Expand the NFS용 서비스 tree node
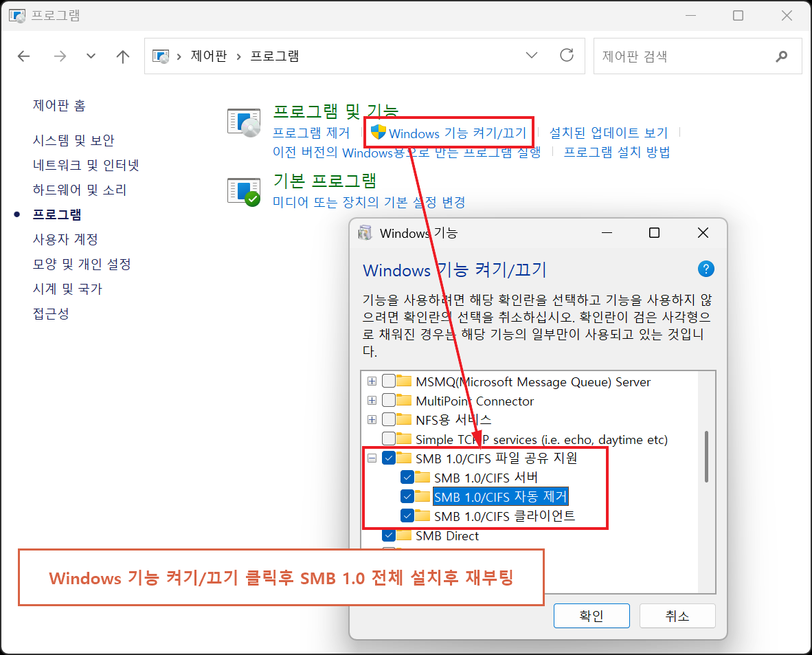The image size is (812, 655). click(x=372, y=420)
